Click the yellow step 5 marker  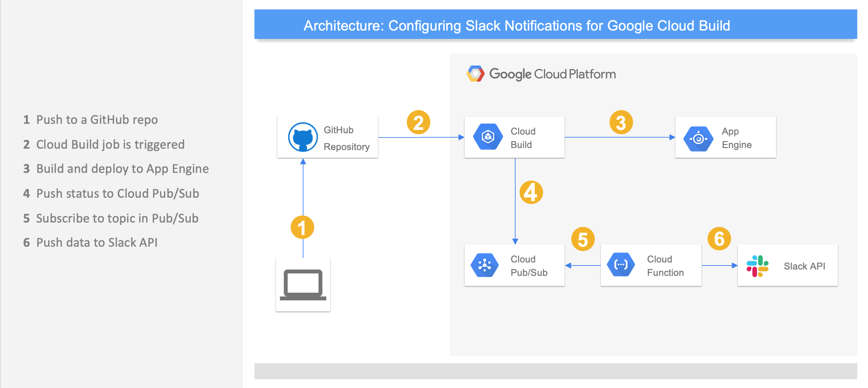pos(583,239)
